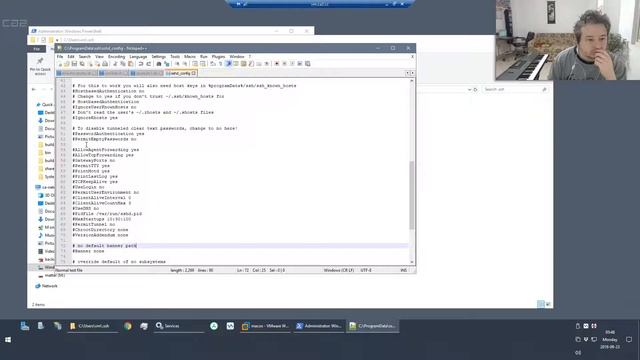Click the Stop Recording macro icon
The width and height of the screenshot is (640, 360).
pyautogui.click(x=284, y=64)
